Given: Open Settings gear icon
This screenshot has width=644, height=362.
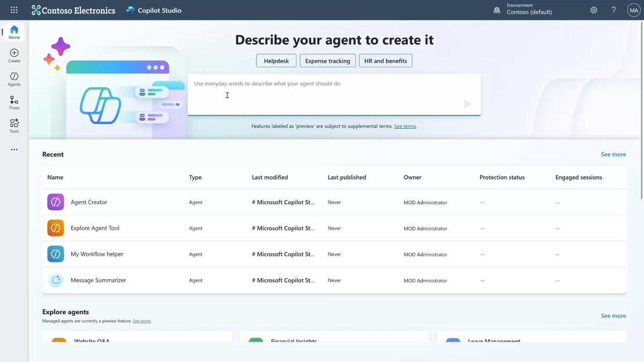Looking at the screenshot, I should [x=594, y=10].
